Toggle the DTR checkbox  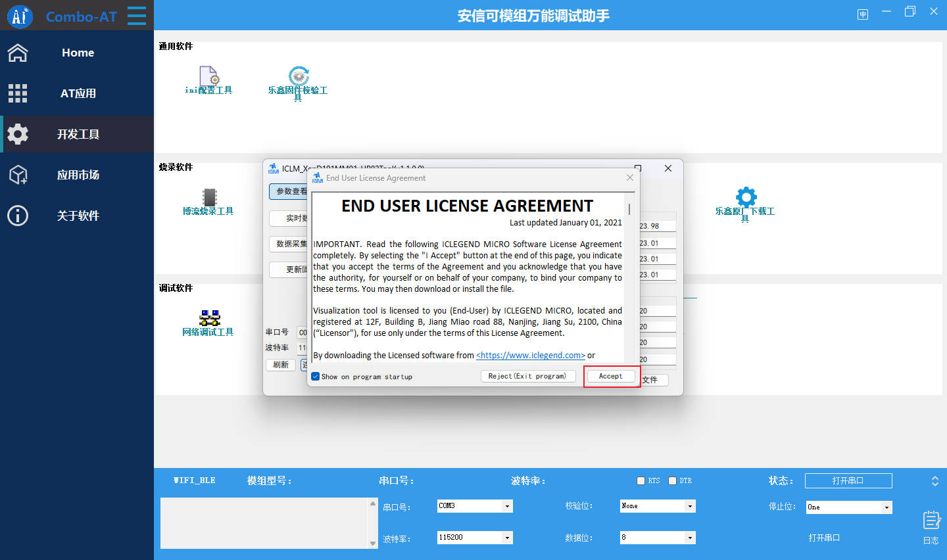tap(673, 481)
